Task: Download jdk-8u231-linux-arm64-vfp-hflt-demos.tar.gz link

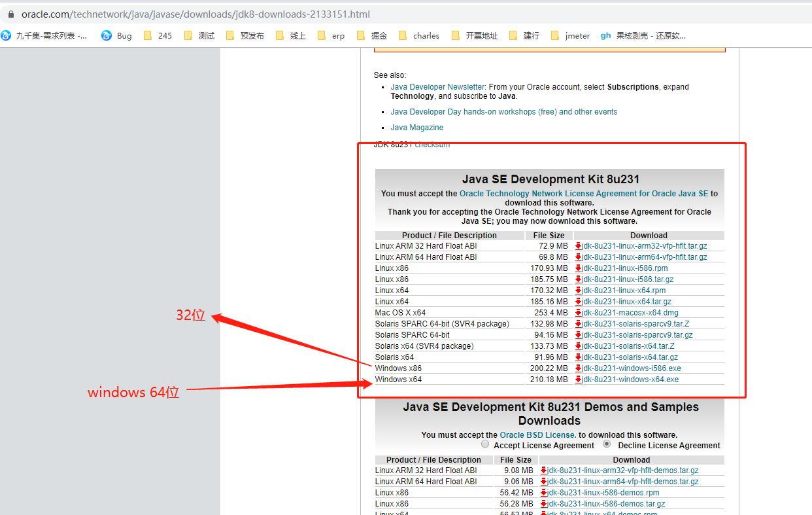Action: pyautogui.click(x=623, y=482)
